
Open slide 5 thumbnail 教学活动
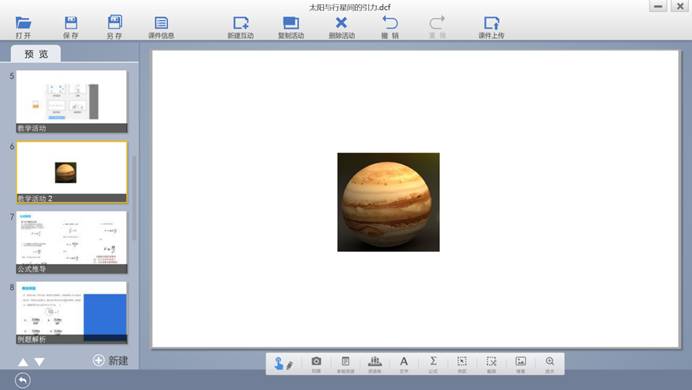coord(71,101)
